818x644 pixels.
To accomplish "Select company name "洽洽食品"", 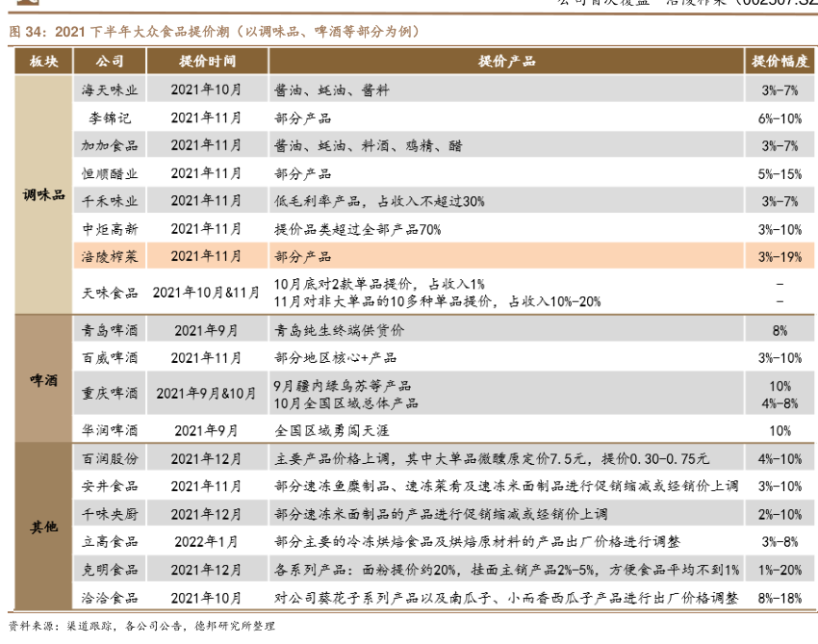I will pyautogui.click(x=110, y=598).
